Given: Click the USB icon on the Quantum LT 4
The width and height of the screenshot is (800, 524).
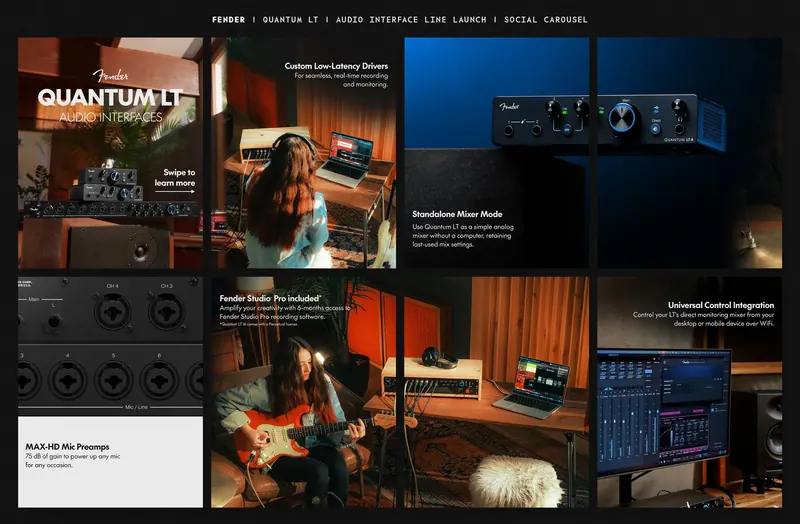Looking at the screenshot, I should tap(656, 109).
